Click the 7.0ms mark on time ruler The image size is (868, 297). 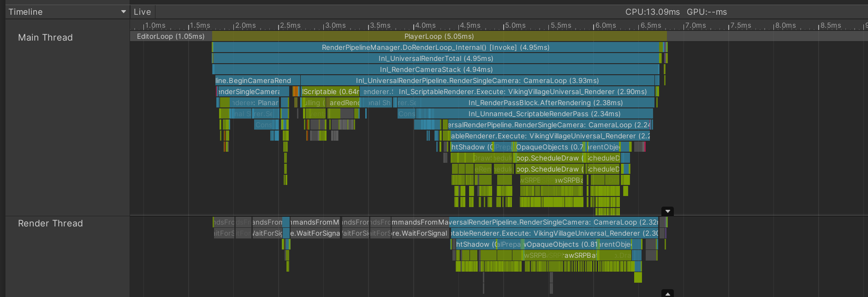(x=695, y=26)
